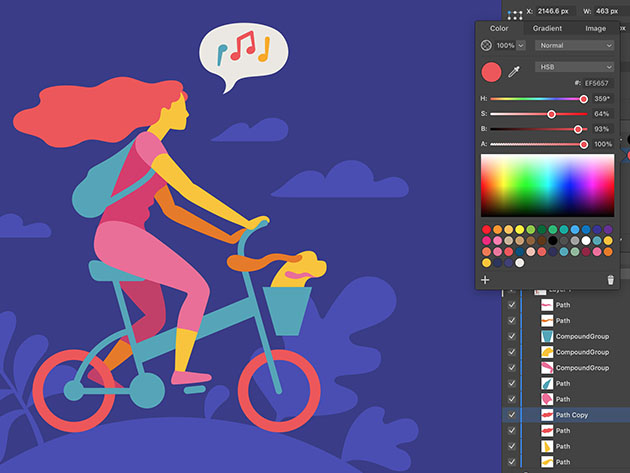Click the current red fill color circle
The image size is (630, 473).
tap(491, 72)
